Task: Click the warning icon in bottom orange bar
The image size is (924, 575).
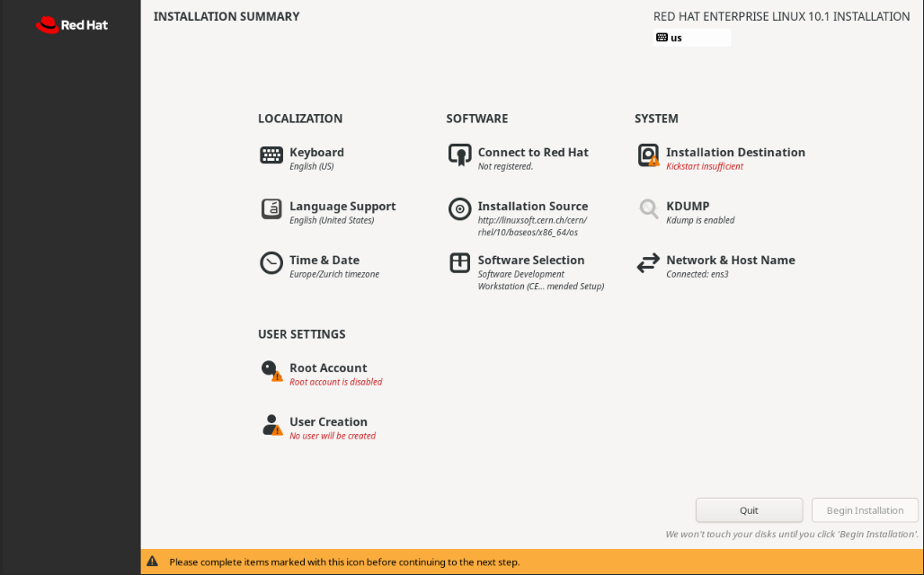Action: (153, 562)
